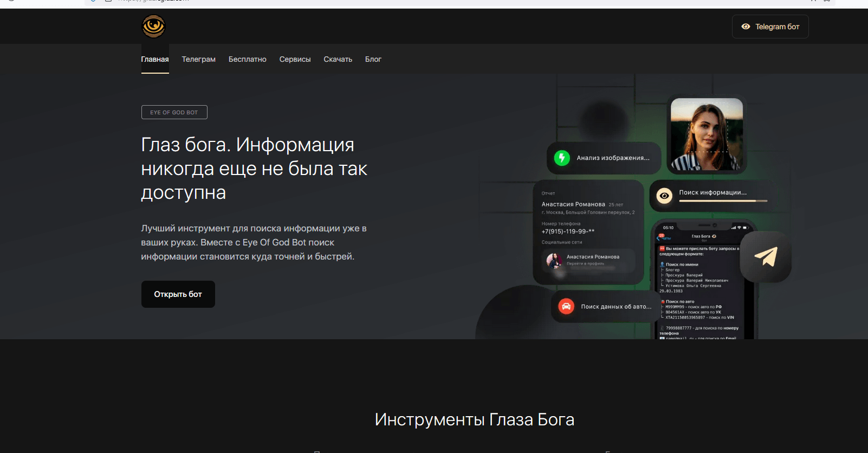Click the phone number +7(915)-119-99-**
Viewport: 868px width, 453px height.
568,231
